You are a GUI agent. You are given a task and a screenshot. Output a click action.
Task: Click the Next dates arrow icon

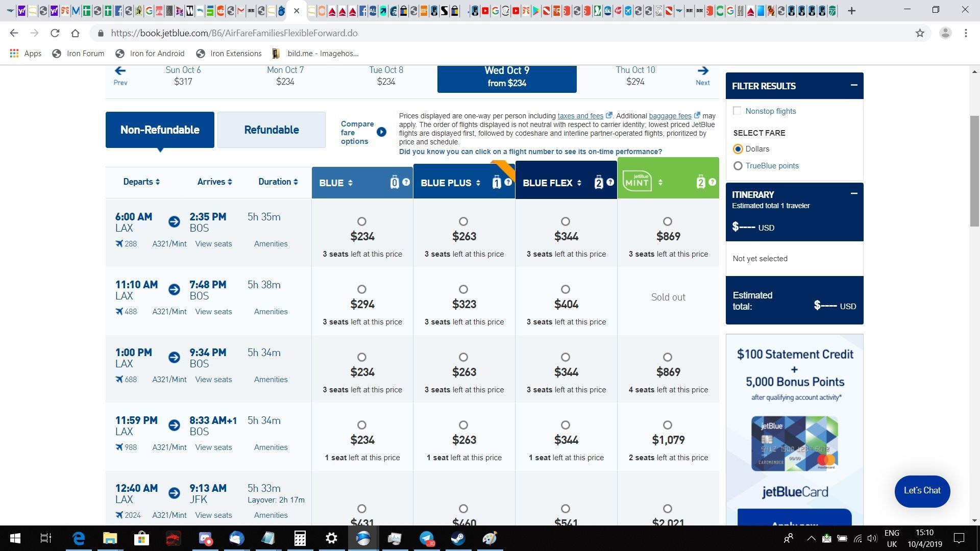click(703, 71)
